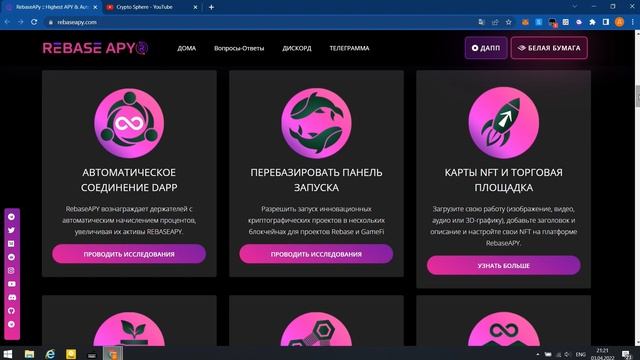Open a new browser tab
640x360 pixels.
tap(211, 7)
